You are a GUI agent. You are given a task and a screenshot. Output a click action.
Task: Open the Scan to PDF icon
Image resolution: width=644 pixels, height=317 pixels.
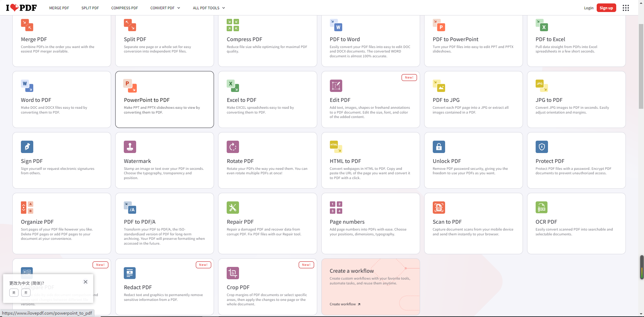439,208
